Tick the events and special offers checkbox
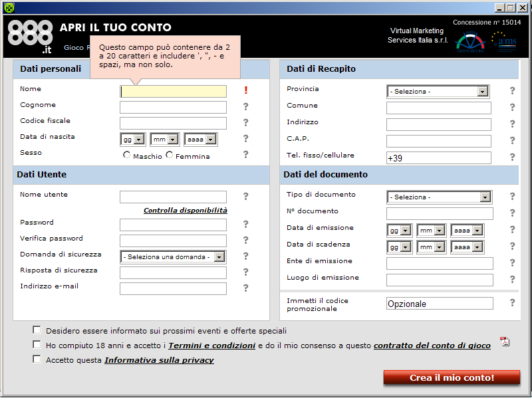Image resolution: width=532 pixels, height=398 pixels. tap(37, 330)
